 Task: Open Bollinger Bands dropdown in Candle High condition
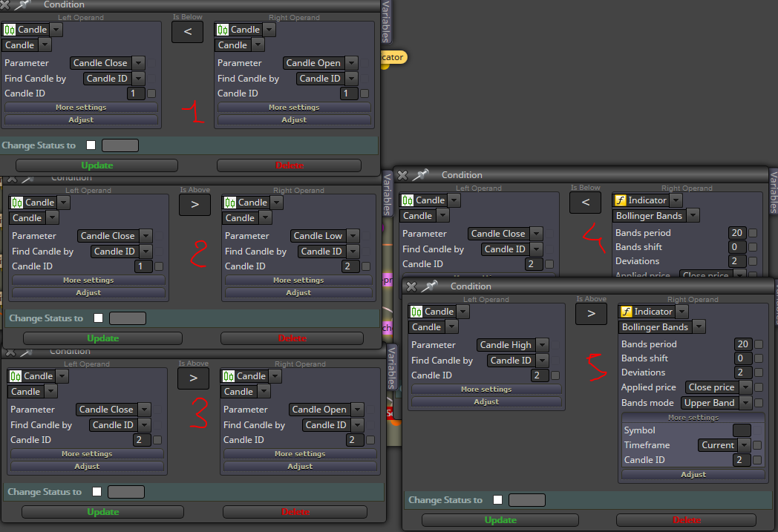click(x=699, y=326)
